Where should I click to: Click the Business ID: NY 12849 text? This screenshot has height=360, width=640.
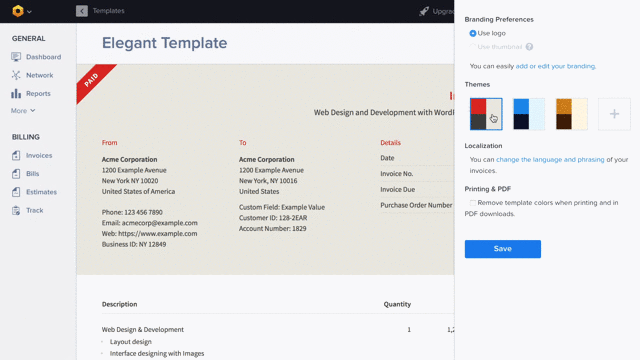point(134,244)
